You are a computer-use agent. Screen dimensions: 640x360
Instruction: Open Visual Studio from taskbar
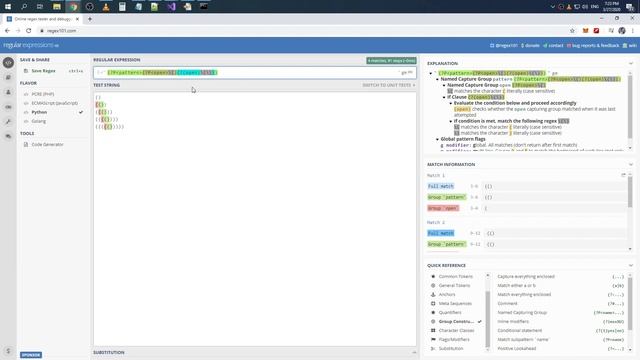tap(171, 7)
